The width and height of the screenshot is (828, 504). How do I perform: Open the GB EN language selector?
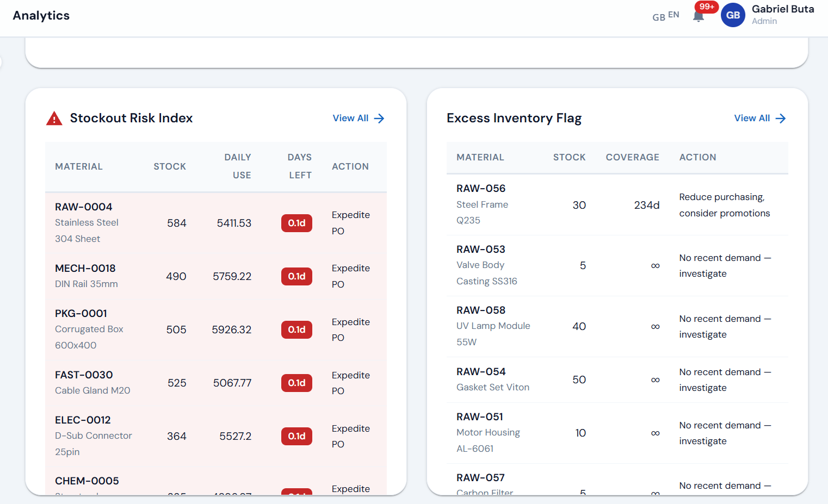[665, 16]
